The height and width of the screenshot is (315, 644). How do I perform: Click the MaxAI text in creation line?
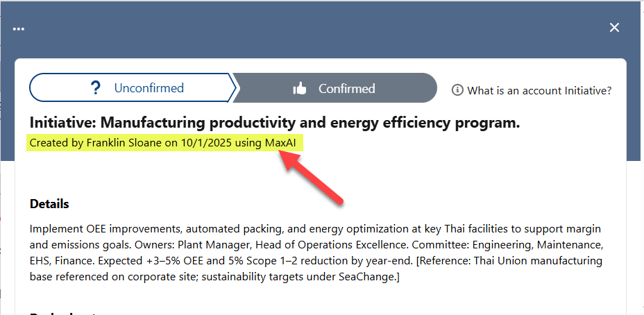tap(285, 143)
